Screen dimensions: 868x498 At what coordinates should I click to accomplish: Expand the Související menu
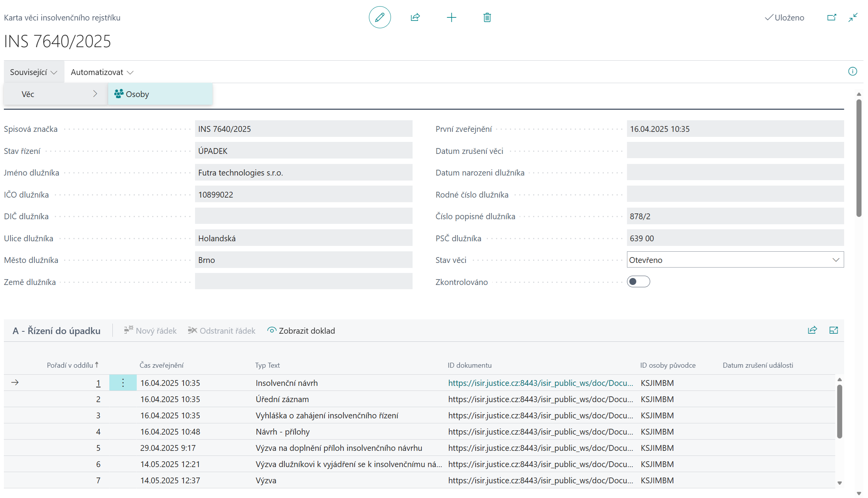(x=34, y=72)
